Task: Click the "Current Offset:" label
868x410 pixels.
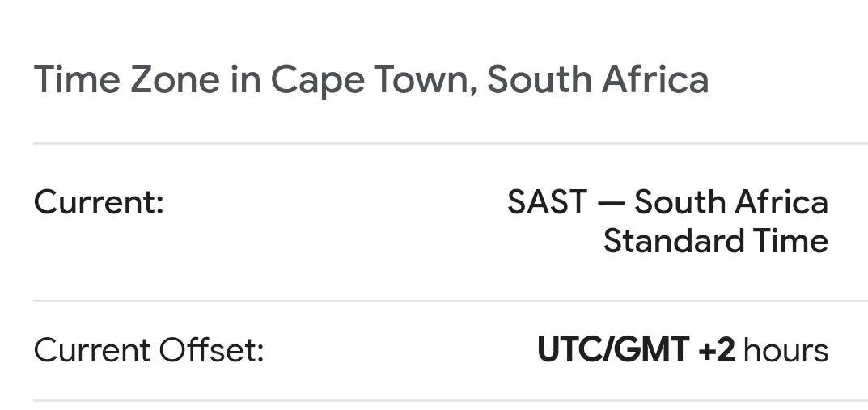Action: click(x=149, y=351)
